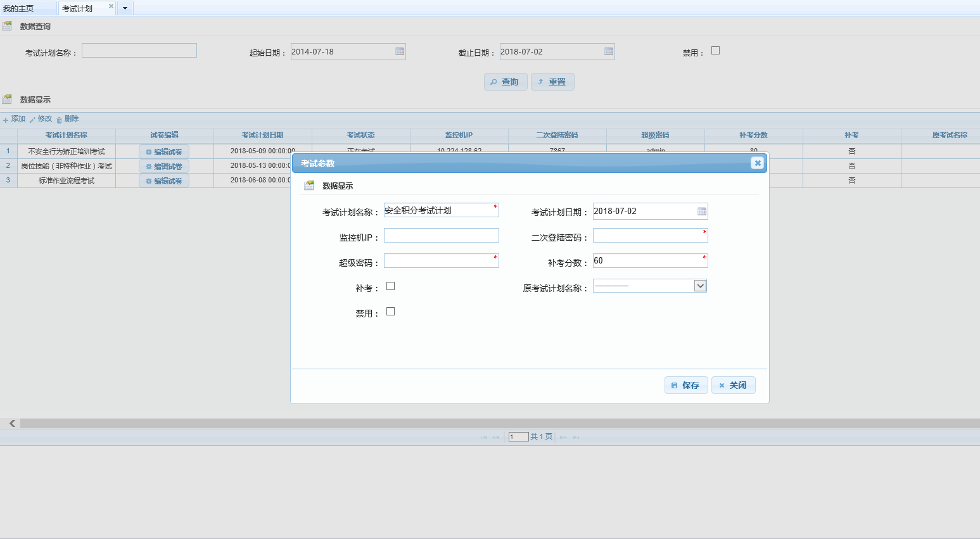Image resolution: width=980 pixels, height=539 pixels.
Task: Open calendar picker for 起始日期
Action: click(400, 52)
